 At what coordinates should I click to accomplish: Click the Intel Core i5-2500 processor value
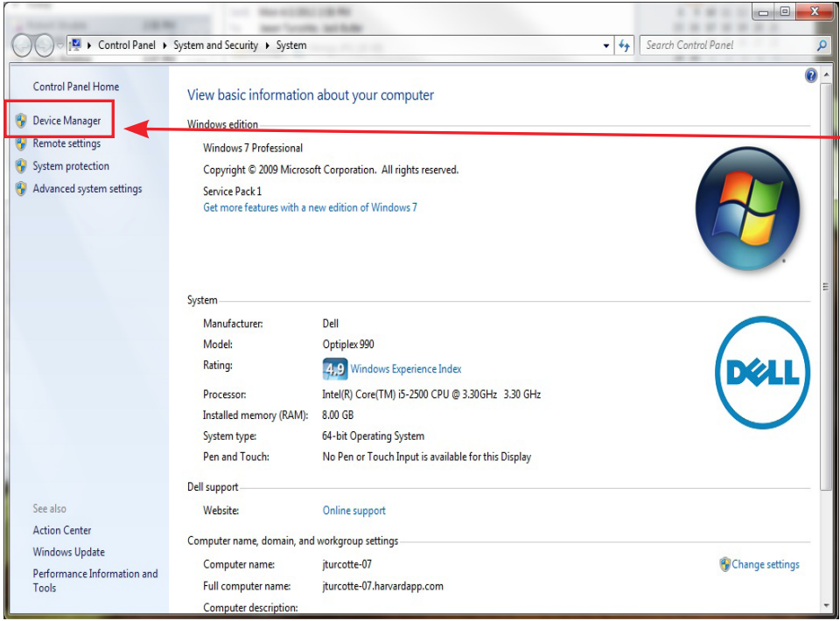coord(431,394)
